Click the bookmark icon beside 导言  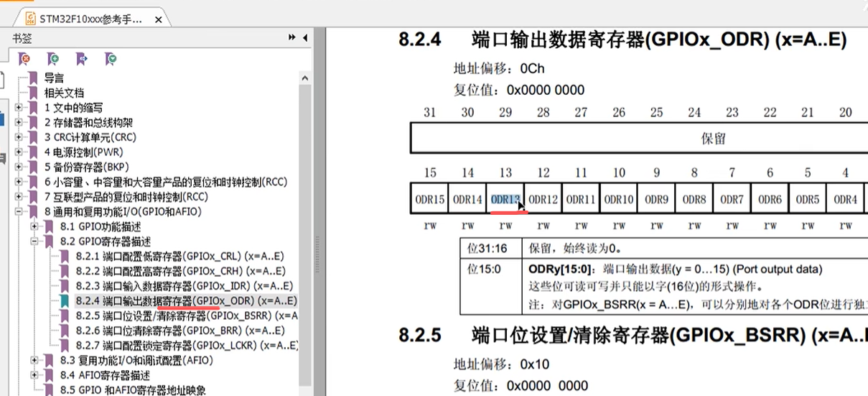32,78
